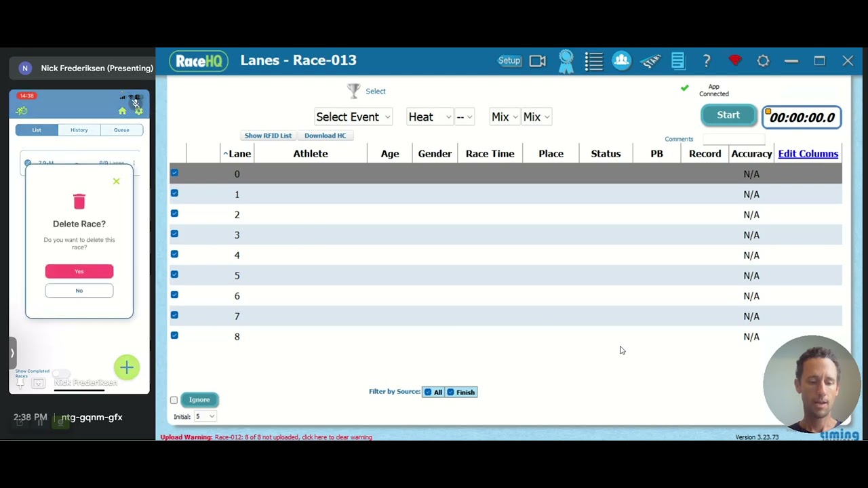Open the second Mix dropdown
This screenshot has height=488, width=868.
536,117
